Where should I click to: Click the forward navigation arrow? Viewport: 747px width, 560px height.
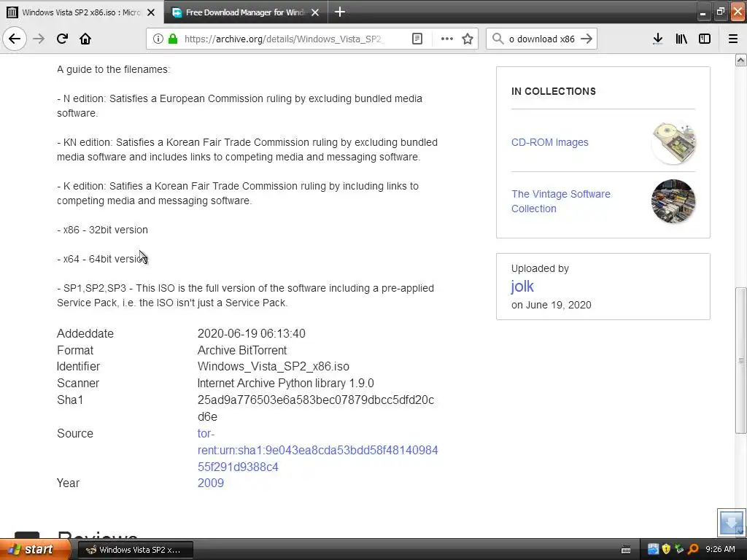coord(39,39)
